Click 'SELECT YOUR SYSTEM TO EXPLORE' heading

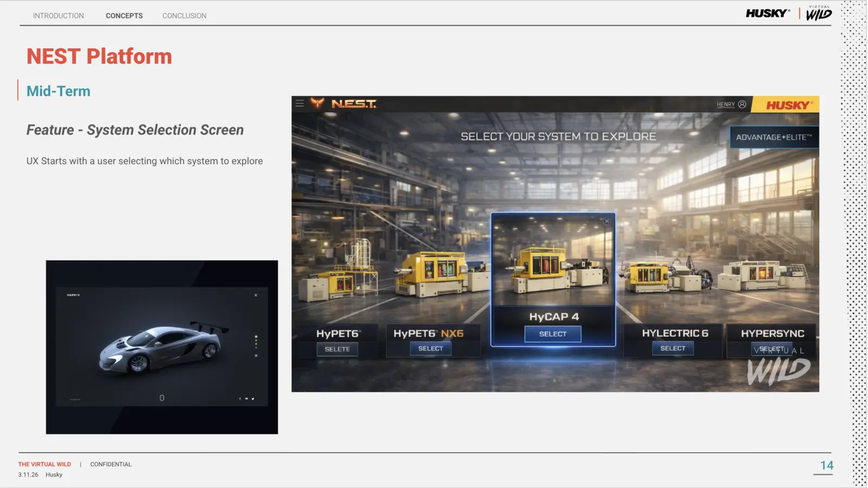pos(558,137)
